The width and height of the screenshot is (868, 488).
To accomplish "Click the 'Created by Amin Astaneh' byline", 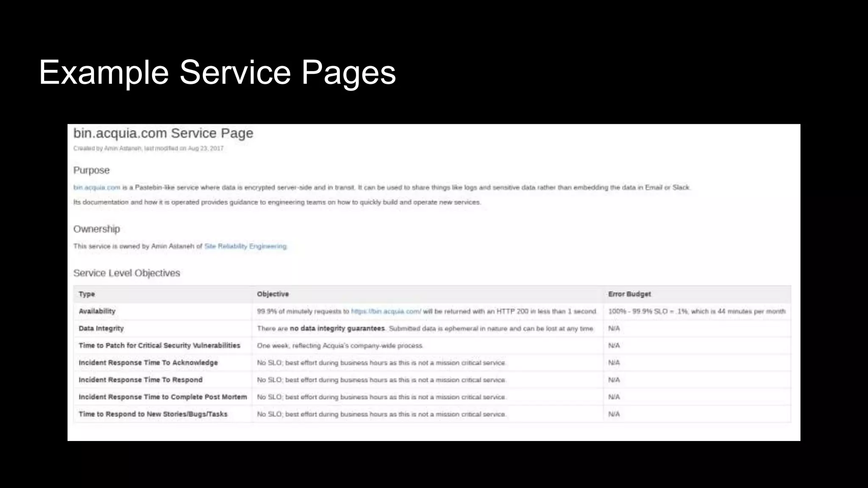I will pyautogui.click(x=148, y=148).
